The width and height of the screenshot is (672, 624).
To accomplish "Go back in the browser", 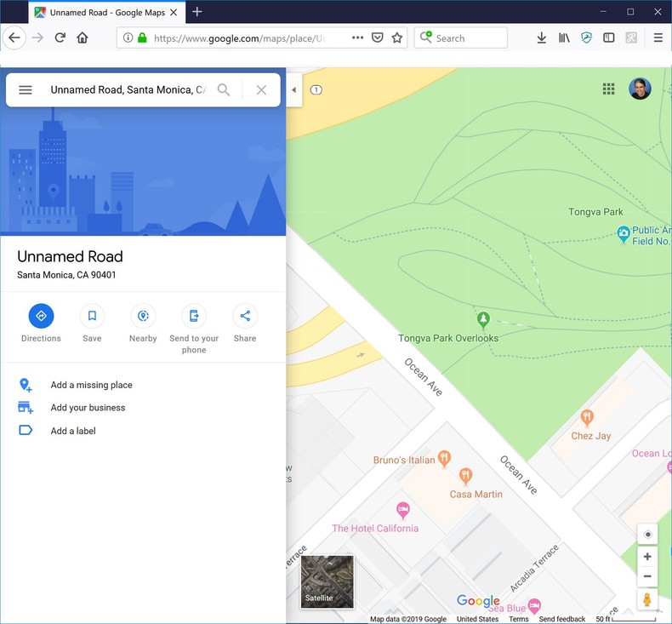I will coord(14,37).
